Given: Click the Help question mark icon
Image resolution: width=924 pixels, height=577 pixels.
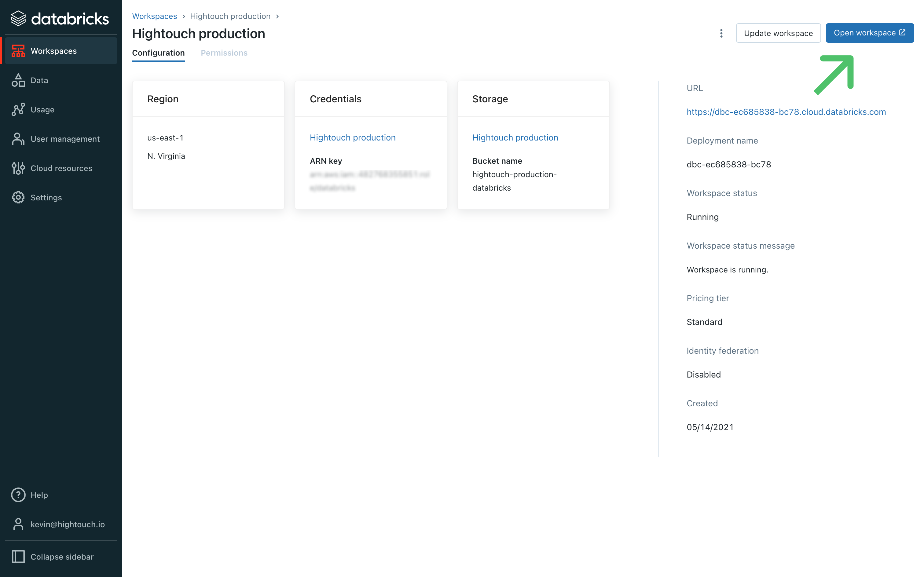Looking at the screenshot, I should 18,495.
